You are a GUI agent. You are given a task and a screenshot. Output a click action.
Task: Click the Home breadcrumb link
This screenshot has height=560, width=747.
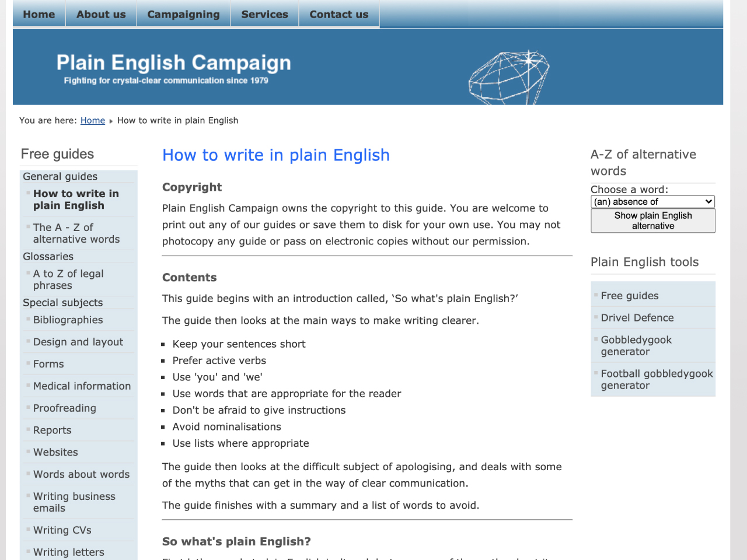[93, 120]
